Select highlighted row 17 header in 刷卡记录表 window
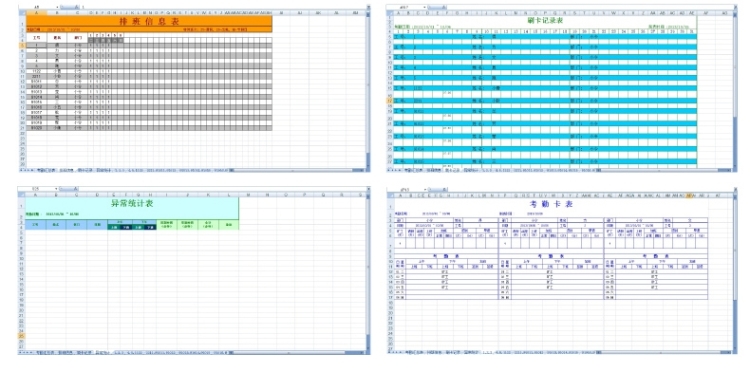The height and width of the screenshot is (372, 750). click(x=390, y=101)
